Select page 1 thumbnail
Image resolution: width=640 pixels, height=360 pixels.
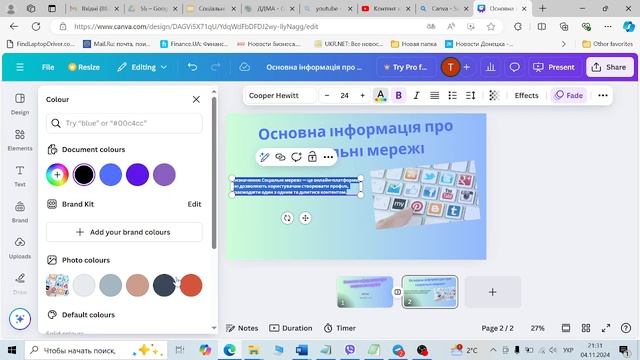[x=365, y=292]
